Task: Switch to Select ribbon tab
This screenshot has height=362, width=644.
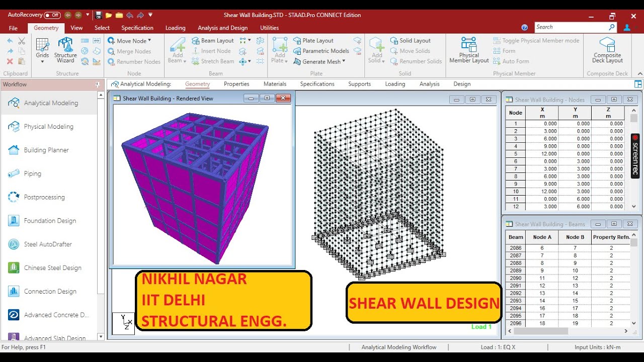Action: click(x=102, y=28)
